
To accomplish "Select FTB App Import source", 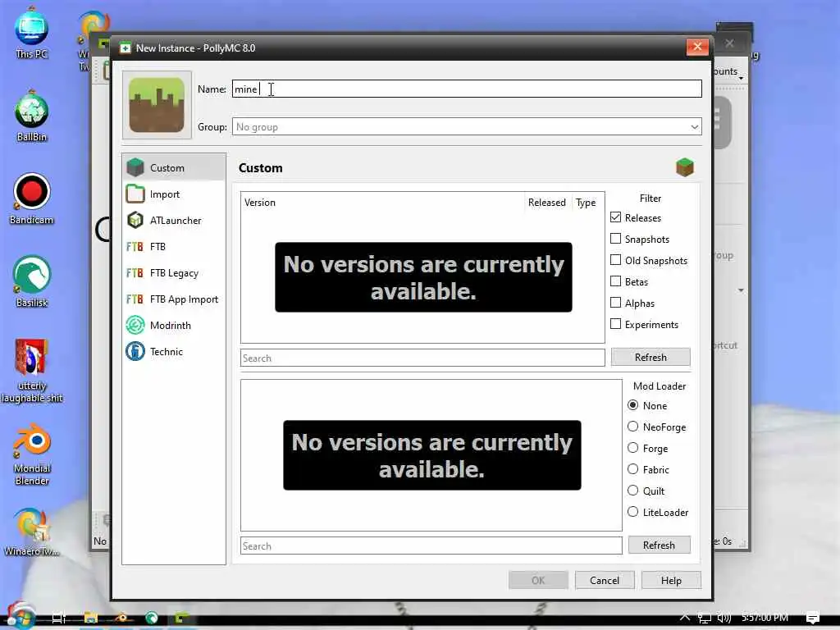I will coord(174,299).
